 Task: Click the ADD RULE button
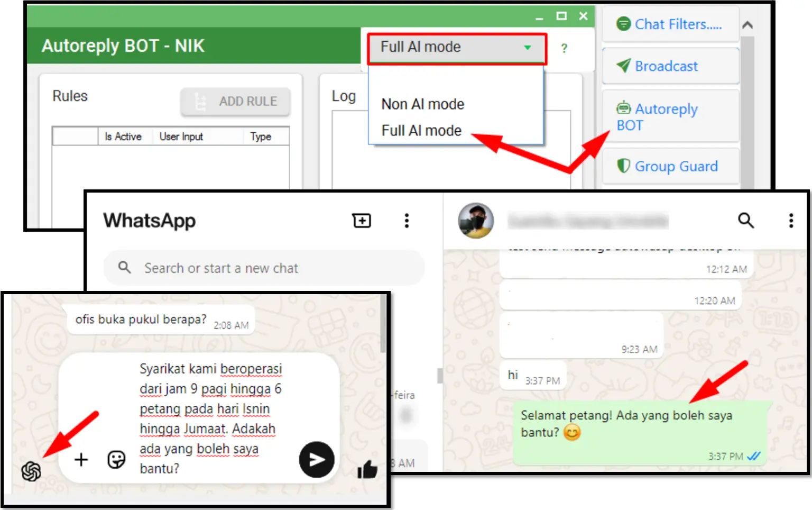click(x=235, y=101)
